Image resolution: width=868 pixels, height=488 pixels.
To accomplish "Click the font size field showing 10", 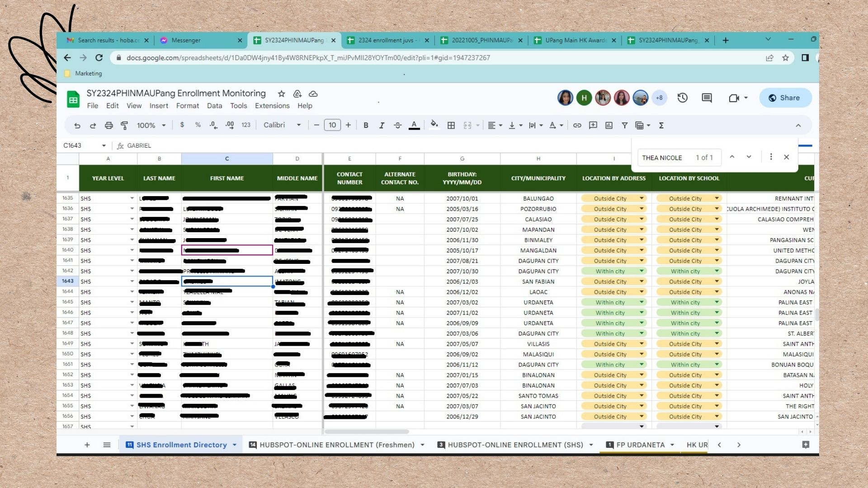I will [332, 125].
